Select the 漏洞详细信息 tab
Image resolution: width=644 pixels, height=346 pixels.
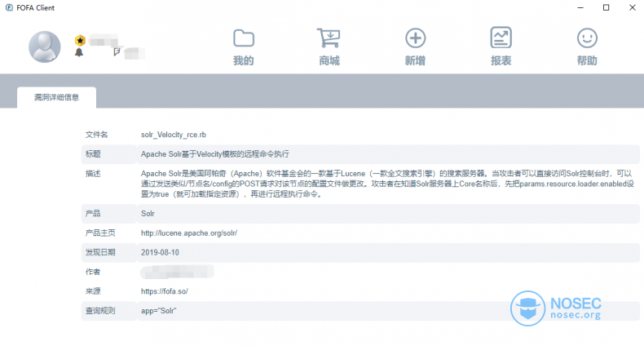(x=57, y=97)
